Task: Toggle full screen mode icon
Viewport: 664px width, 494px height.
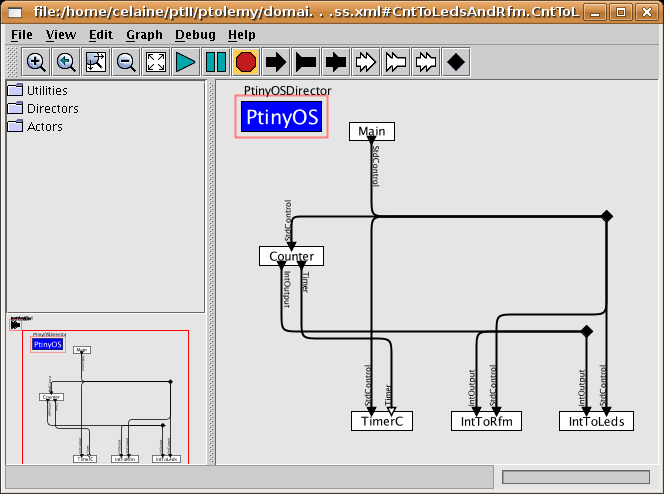Action: (x=156, y=62)
